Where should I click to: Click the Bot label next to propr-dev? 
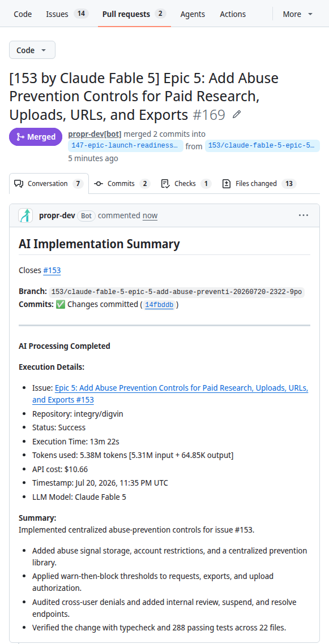point(87,215)
